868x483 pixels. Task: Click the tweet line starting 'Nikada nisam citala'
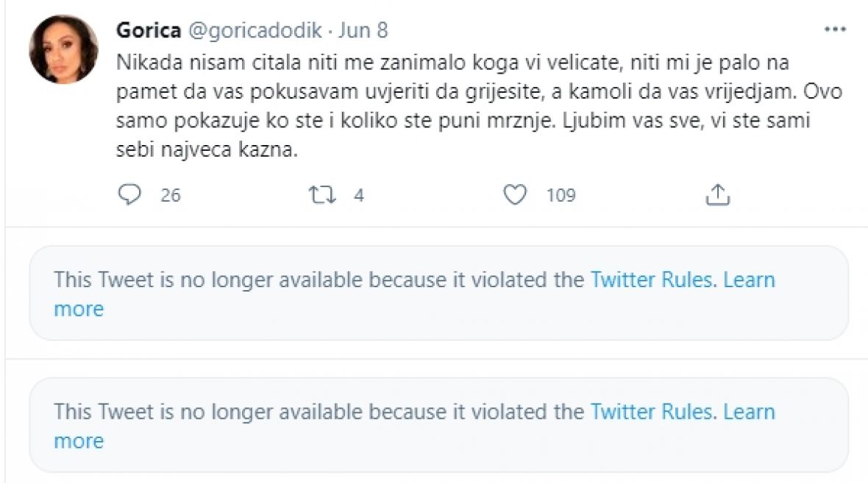tap(368, 63)
